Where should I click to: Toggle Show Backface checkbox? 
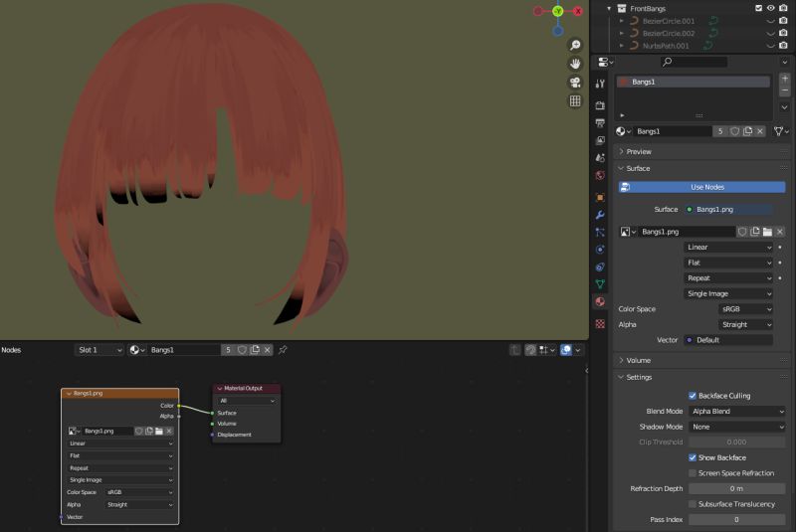[x=692, y=457]
